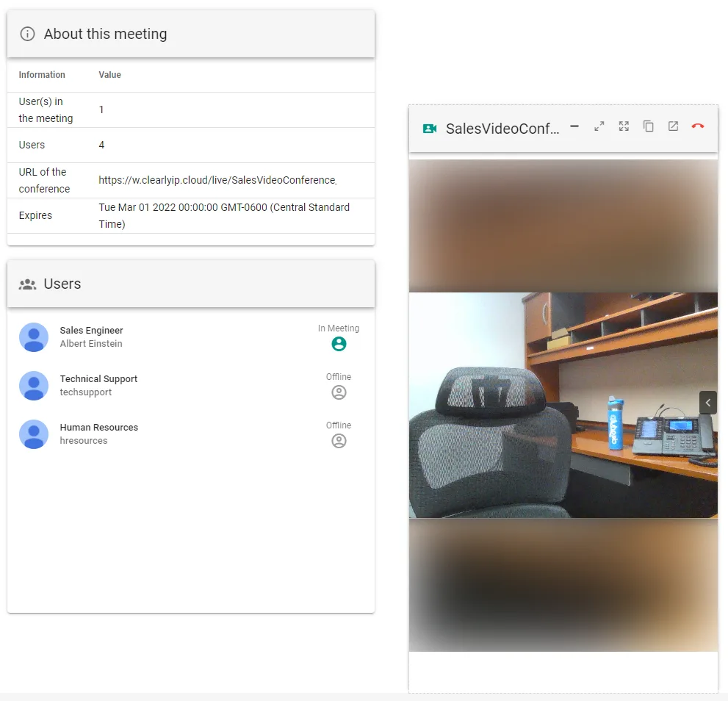Click the 'Value' column header
The height and width of the screenshot is (701, 728).
[109, 75]
